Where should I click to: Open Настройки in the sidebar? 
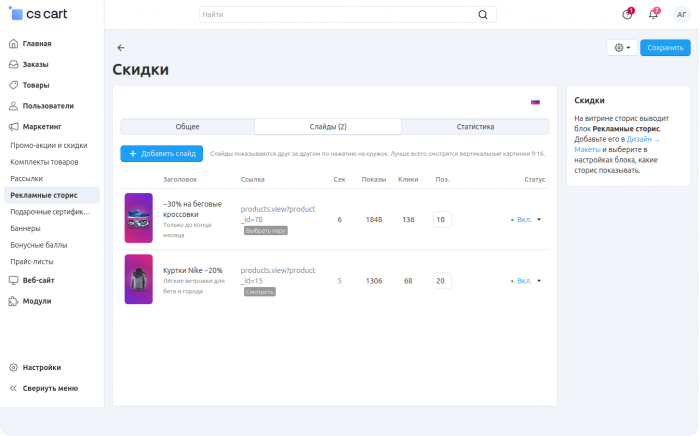(42, 367)
